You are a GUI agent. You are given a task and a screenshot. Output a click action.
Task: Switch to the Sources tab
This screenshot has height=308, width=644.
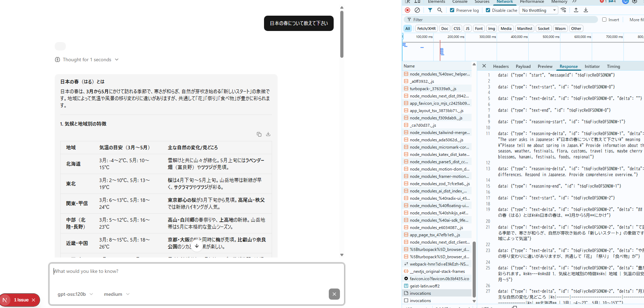coord(482,2)
